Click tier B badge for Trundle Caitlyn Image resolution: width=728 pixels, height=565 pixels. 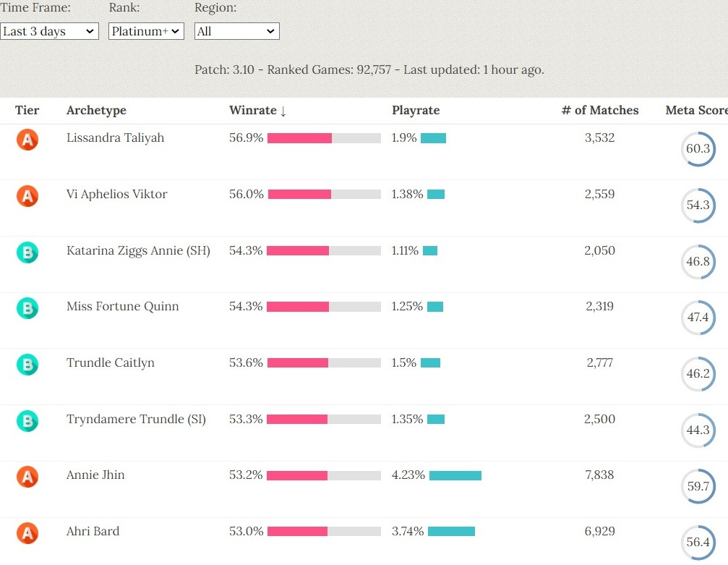[27, 365]
